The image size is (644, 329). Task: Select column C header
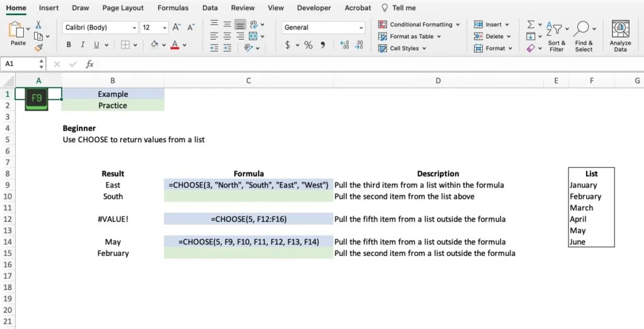248,81
